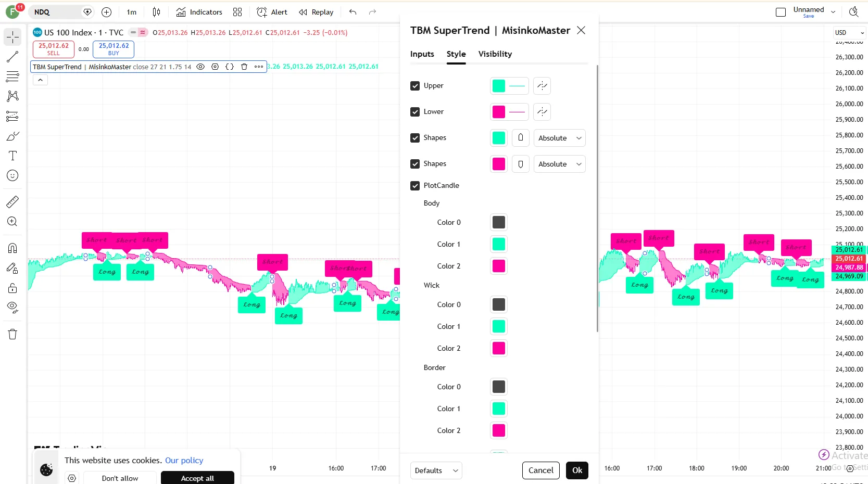Cancel the indicator settings dialog
Viewport: 868px width, 484px height.
click(541, 470)
